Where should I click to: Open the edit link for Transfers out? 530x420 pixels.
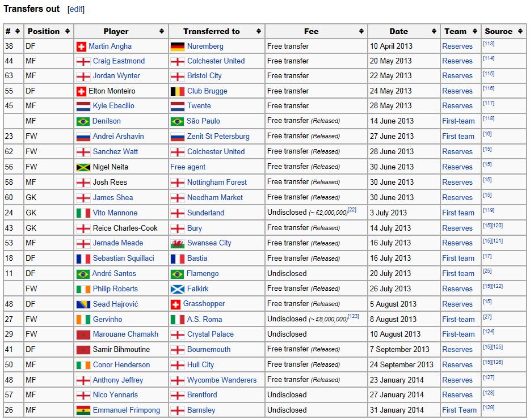tap(75, 10)
